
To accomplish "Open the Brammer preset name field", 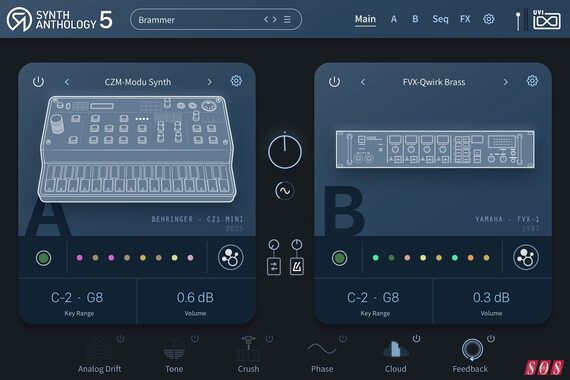I will tap(216, 19).
